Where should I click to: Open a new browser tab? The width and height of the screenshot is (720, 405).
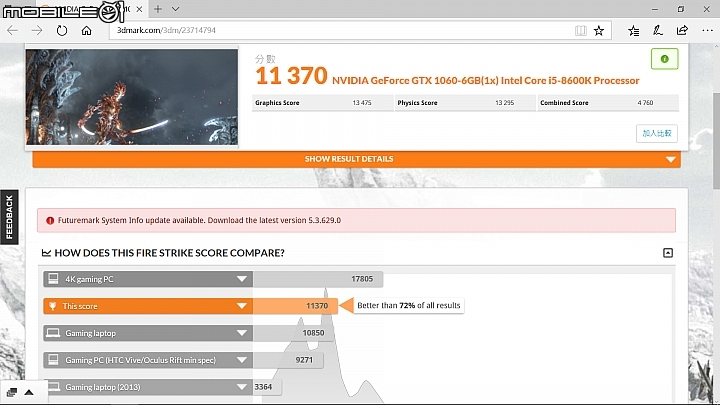click(158, 9)
